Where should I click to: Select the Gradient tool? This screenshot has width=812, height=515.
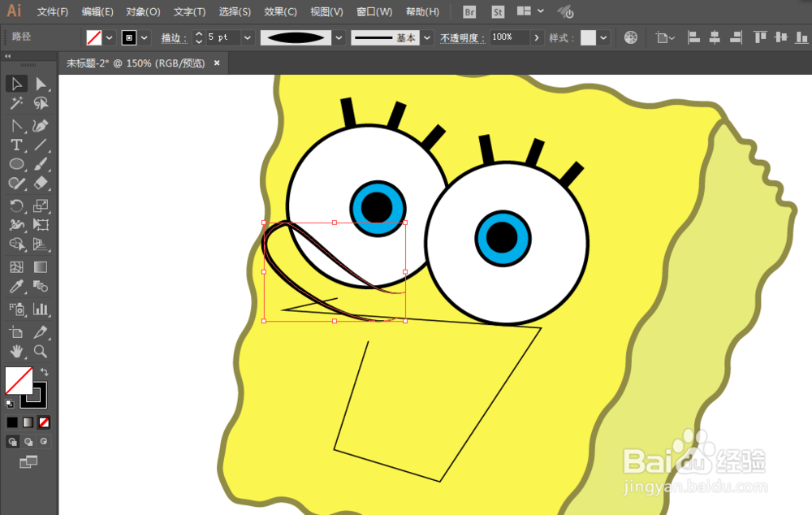point(41,266)
